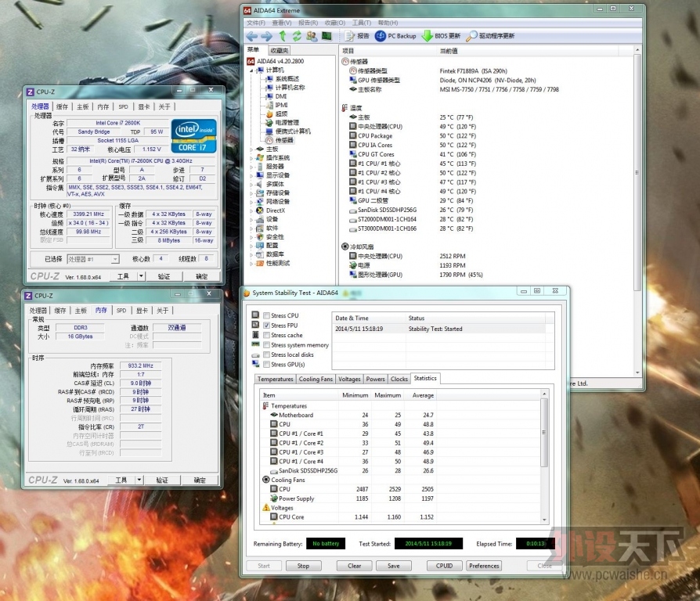Click the forward arrow in AIDA64 toolbar
This screenshot has width=700, height=601.
[x=266, y=36]
